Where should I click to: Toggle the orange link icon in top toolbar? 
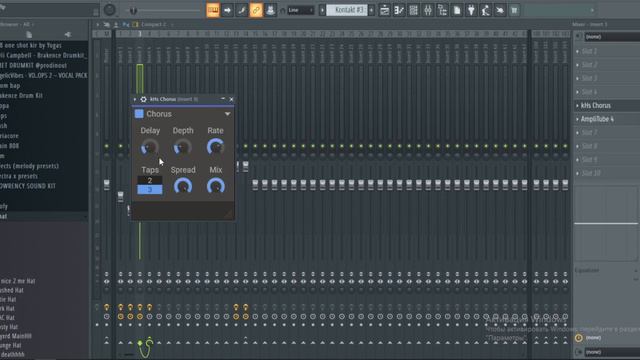coord(256,10)
